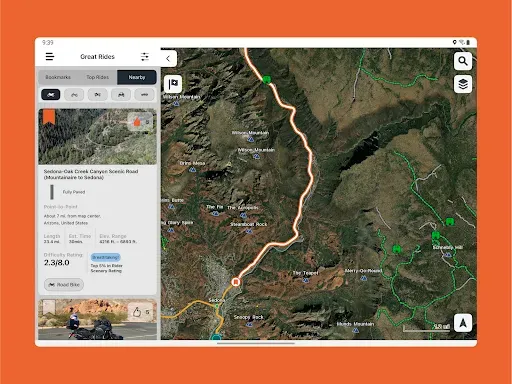
Task: Click the green trailhead marker near Merry-Go-Round
Action: point(396,249)
